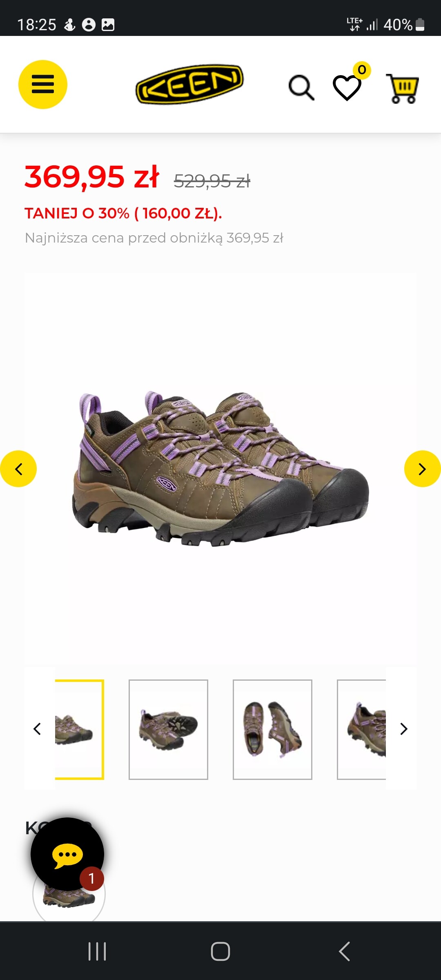Show the previous product image

click(18, 469)
